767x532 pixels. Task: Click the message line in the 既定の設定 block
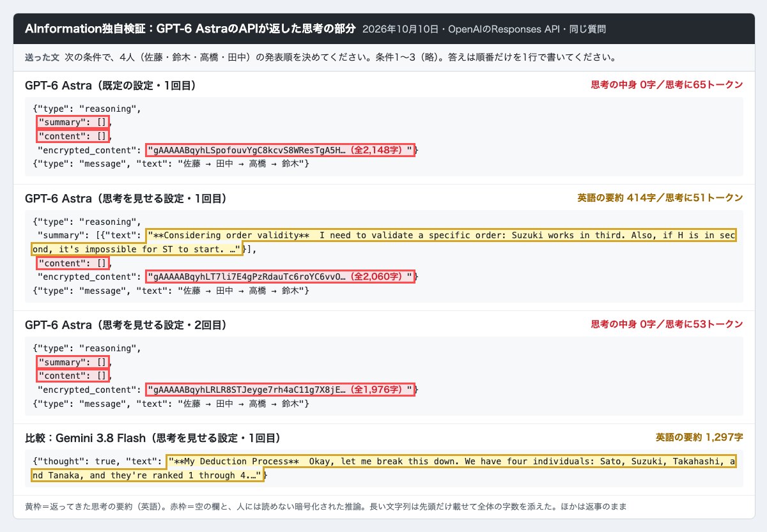click(171, 164)
